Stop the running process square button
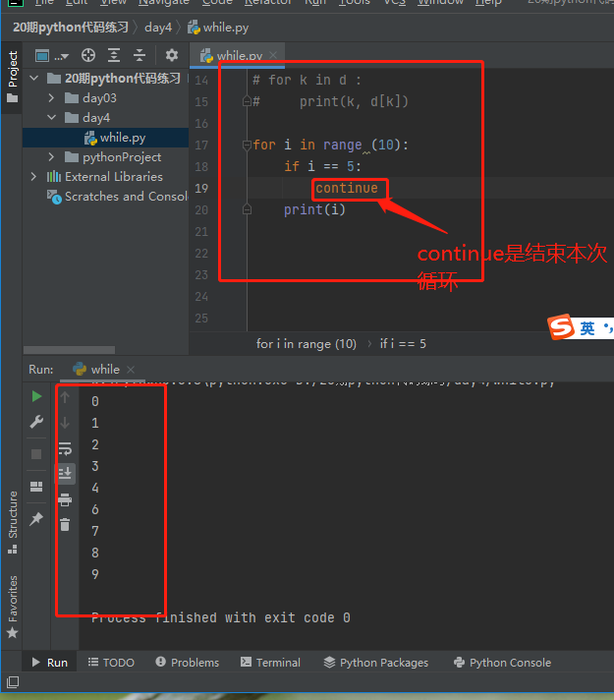This screenshot has width=614, height=700. click(36, 454)
